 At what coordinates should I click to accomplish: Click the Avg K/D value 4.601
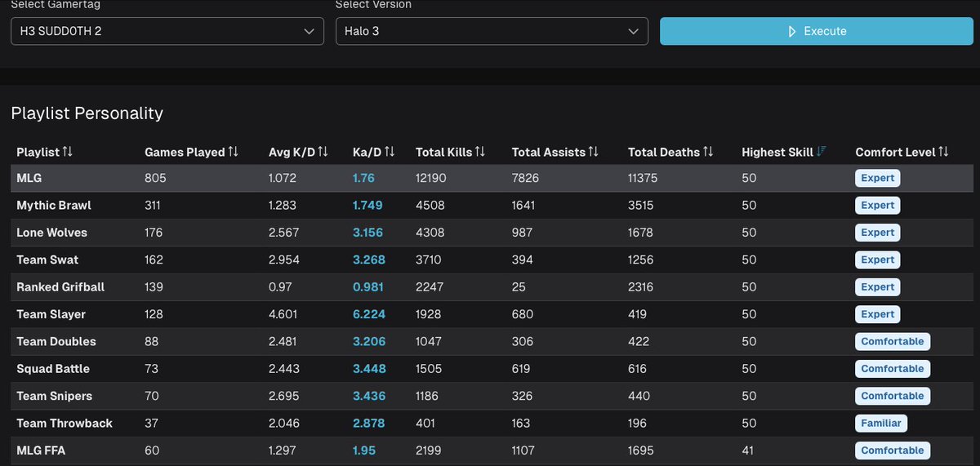pos(283,314)
